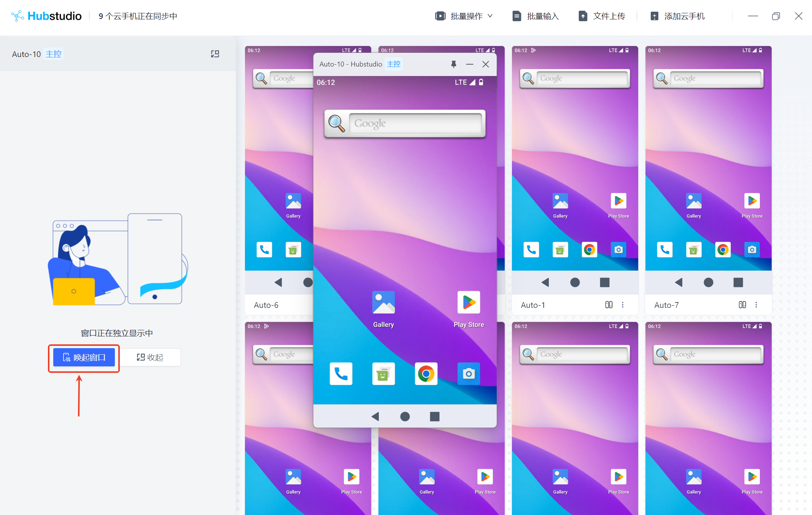Open the three-dot menu on Auto-1 card
The height and width of the screenshot is (515, 812).
pyautogui.click(x=623, y=305)
